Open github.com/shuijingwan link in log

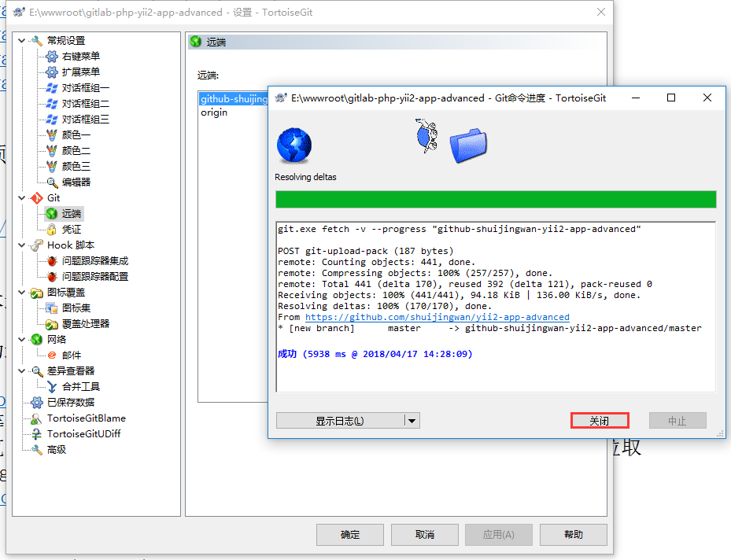click(437, 317)
